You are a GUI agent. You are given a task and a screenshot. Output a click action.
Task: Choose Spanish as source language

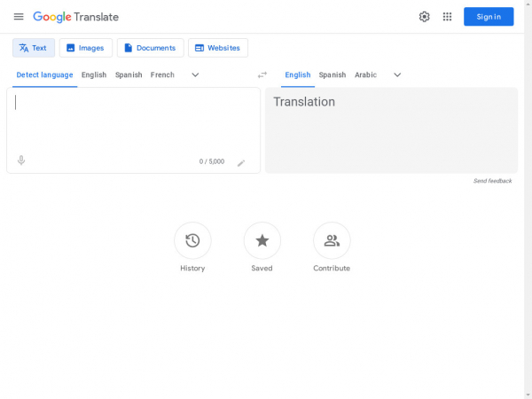click(x=129, y=75)
